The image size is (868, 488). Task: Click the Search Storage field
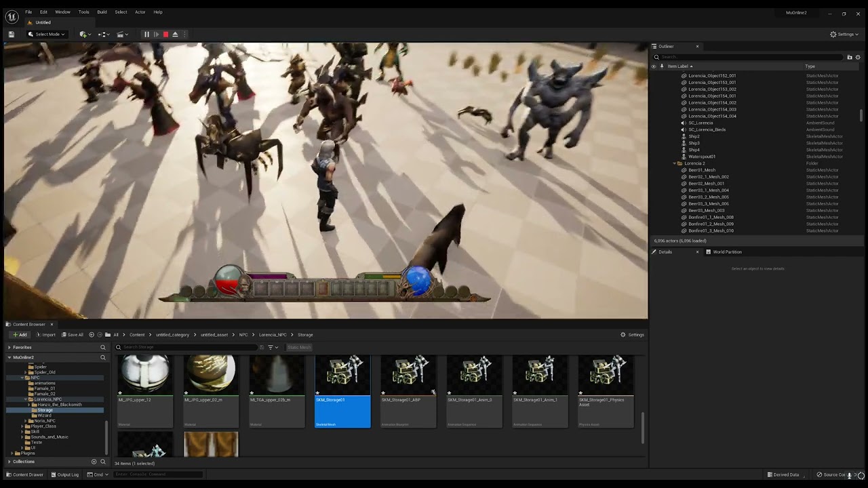[x=186, y=347]
